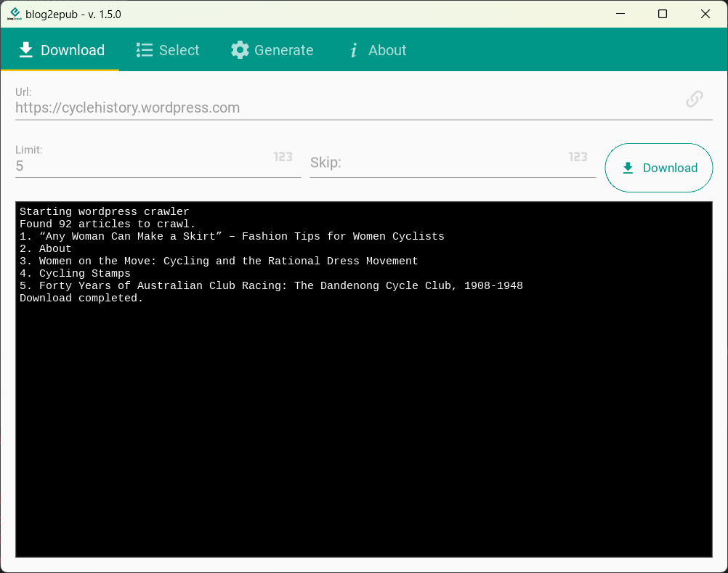
Task: Click the info icon beside About
Action: pyautogui.click(x=354, y=50)
